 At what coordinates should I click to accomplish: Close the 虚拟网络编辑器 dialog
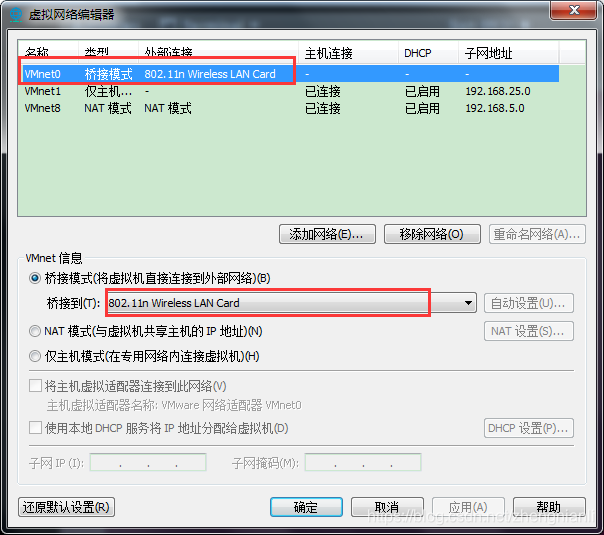[574, 10]
